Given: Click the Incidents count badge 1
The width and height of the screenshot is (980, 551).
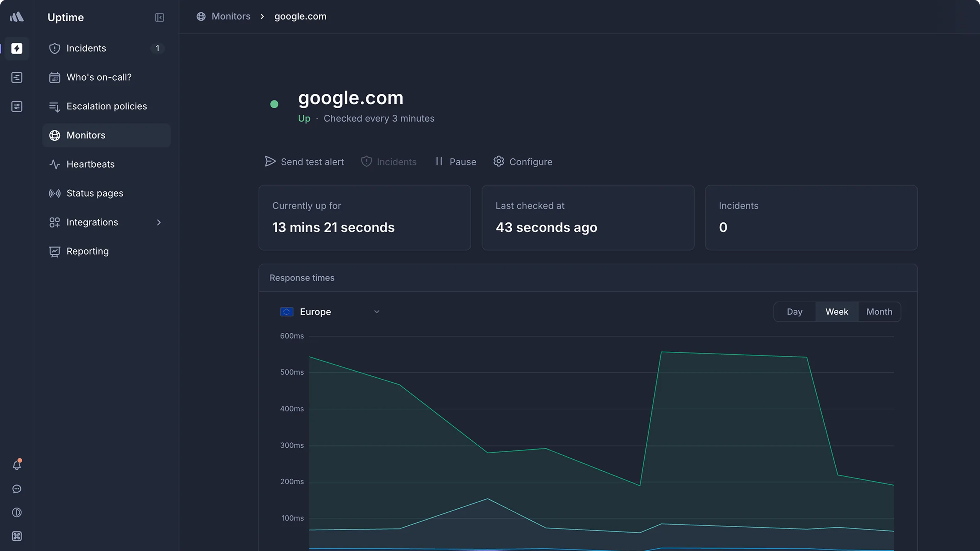Looking at the screenshot, I should click(157, 48).
